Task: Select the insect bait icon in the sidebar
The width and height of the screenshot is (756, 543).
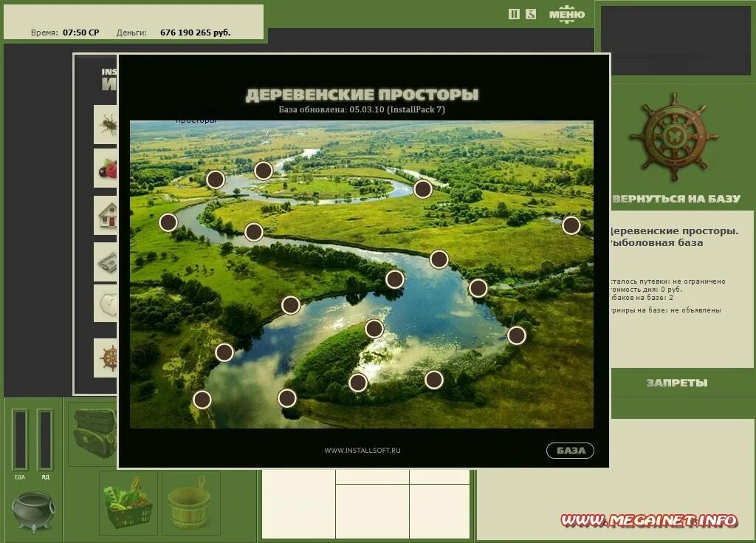Action: pyautogui.click(x=106, y=125)
